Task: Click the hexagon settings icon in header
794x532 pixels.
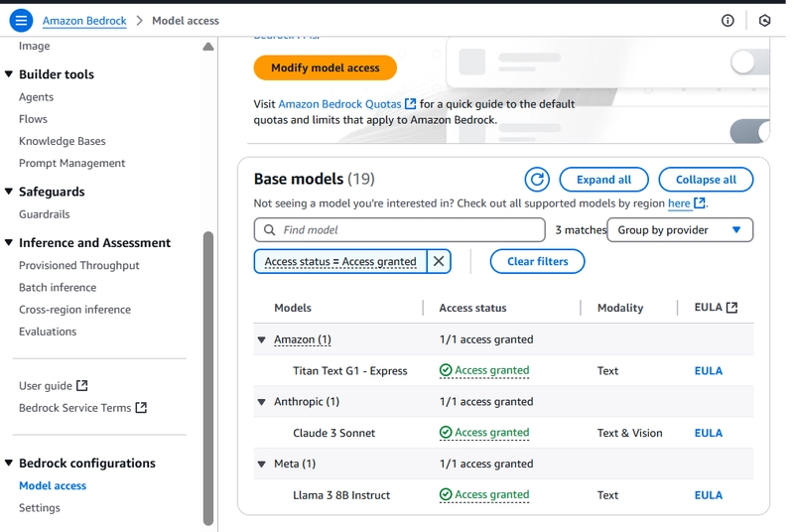Action: click(764, 21)
